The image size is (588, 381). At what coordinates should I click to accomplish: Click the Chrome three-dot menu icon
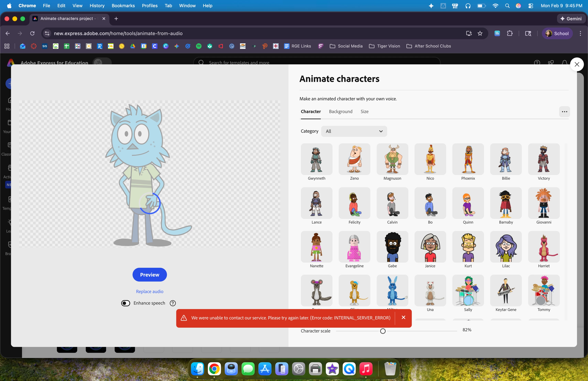[580, 33]
